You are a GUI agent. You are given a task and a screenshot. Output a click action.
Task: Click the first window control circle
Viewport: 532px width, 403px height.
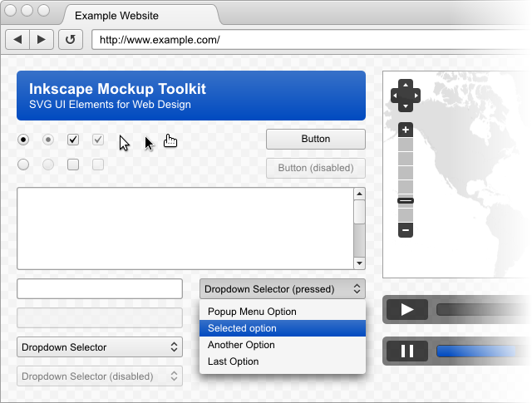11,10
